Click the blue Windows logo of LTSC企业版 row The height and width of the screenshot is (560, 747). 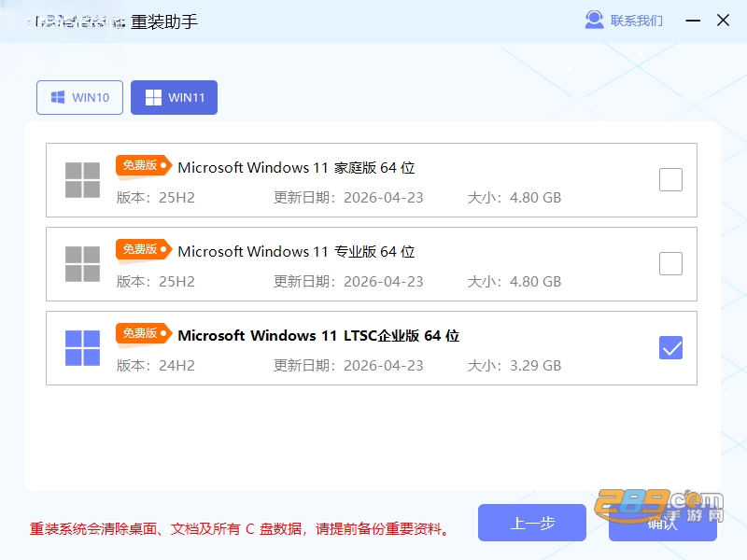click(x=82, y=348)
